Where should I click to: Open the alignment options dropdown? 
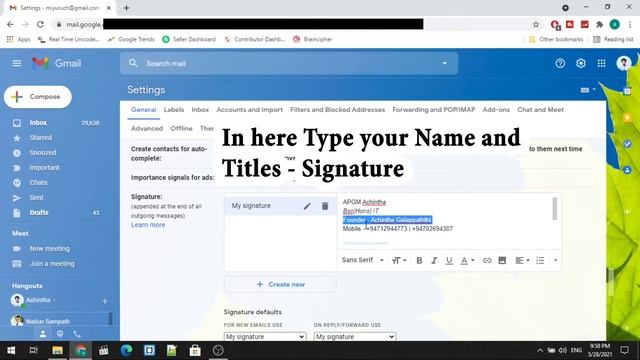[522, 260]
